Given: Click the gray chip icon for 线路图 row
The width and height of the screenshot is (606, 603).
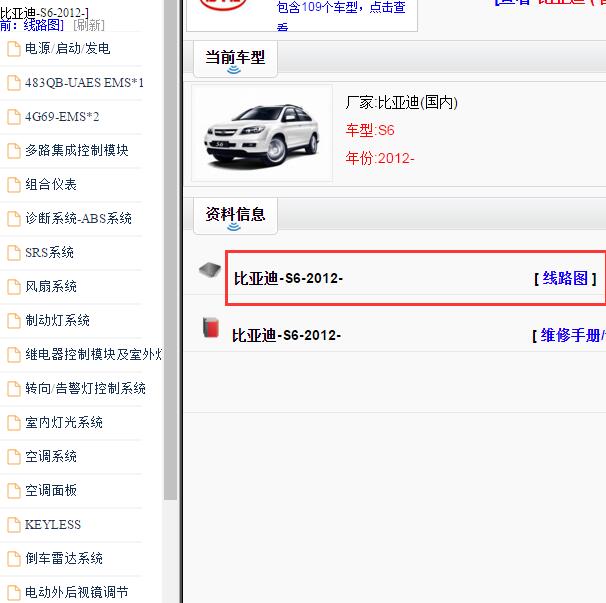Looking at the screenshot, I should pyautogui.click(x=210, y=269).
